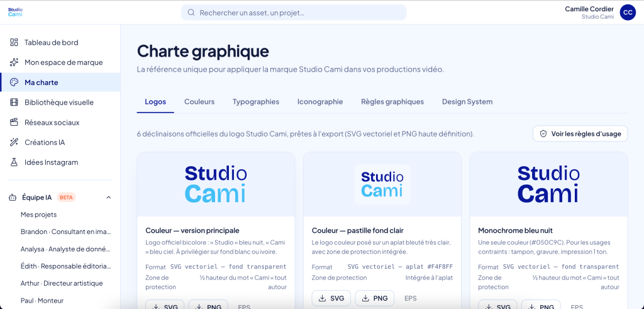This screenshot has height=309, width=644.
Task: Click Intégrée à l'aplat value
Action: [x=429, y=278]
